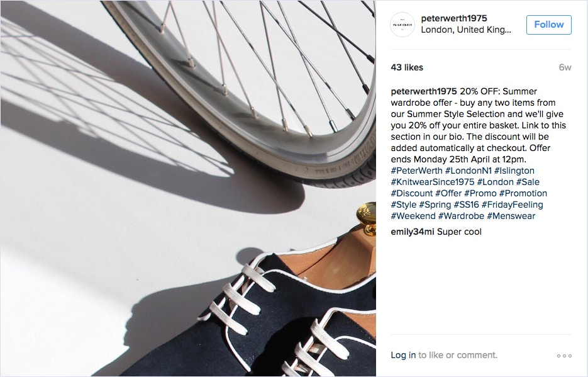588x377 pixels.
Task: Open the #Menswear hashtag
Action: (x=511, y=216)
